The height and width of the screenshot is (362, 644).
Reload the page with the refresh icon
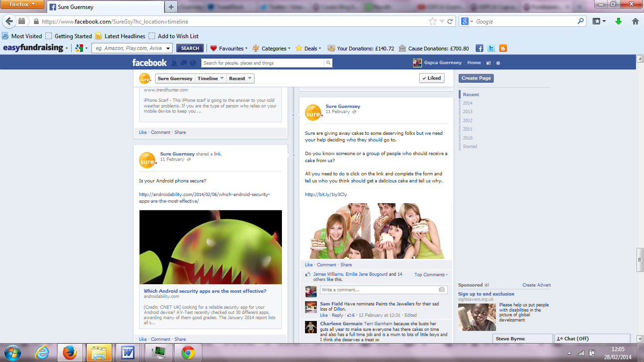tap(450, 21)
